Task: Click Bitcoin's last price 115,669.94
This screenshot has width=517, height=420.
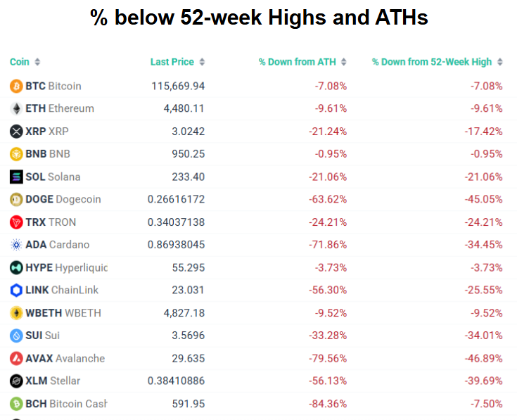Action: (x=178, y=86)
